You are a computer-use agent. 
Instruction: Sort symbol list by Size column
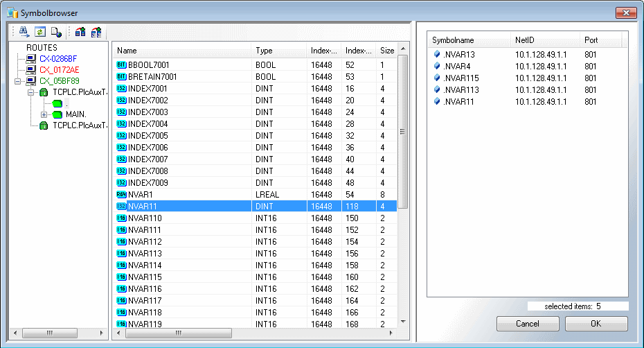386,51
